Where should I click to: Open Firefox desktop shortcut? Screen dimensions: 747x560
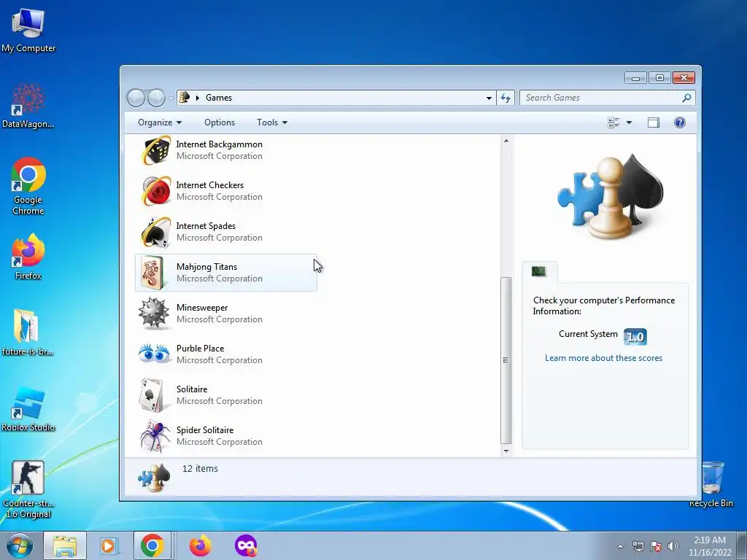tap(28, 256)
